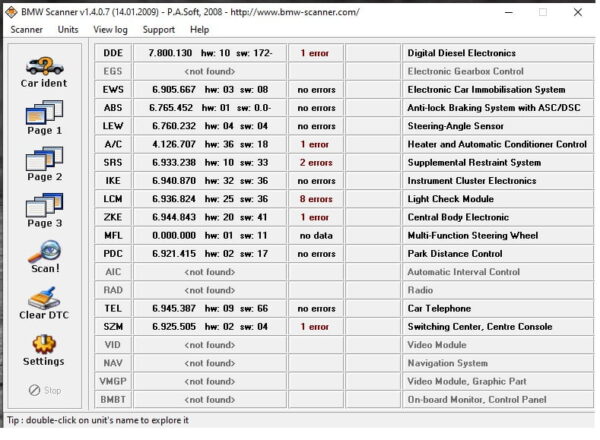
Task: Click the Stop scan button
Action: tap(45, 390)
